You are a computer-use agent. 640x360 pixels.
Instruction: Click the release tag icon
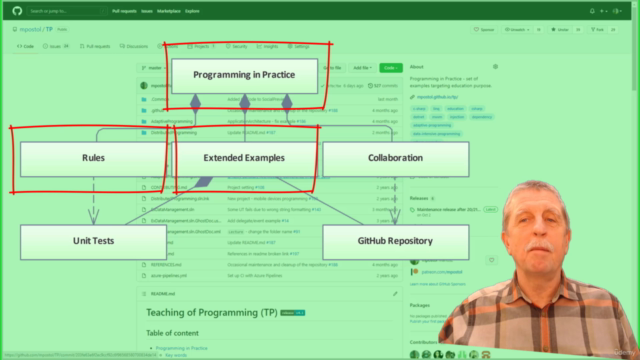[413, 210]
